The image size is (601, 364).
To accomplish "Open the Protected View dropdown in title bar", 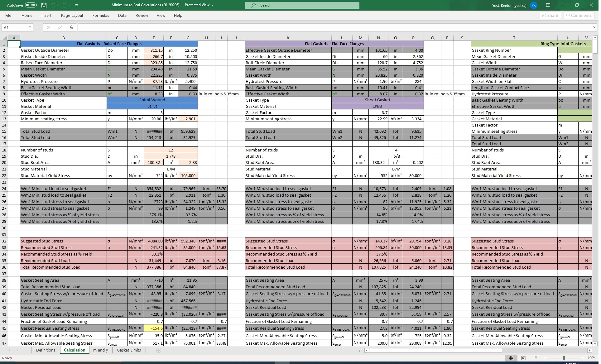I will 213,5.
